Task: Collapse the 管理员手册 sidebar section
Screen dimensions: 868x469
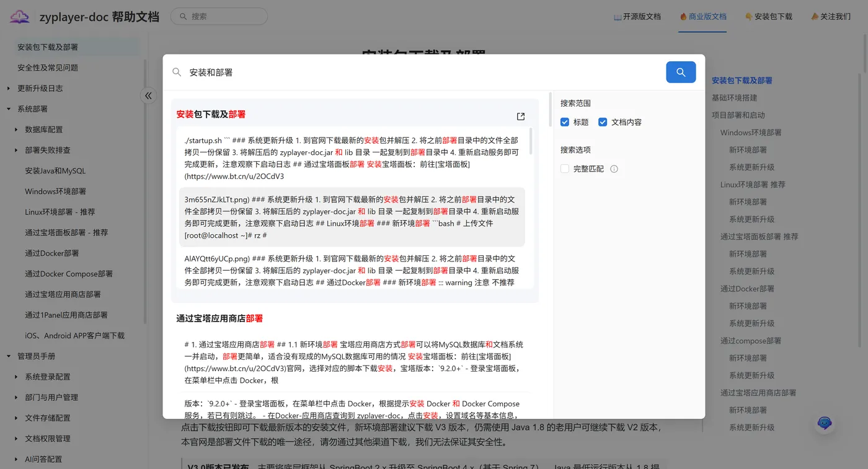Action: click(x=9, y=356)
